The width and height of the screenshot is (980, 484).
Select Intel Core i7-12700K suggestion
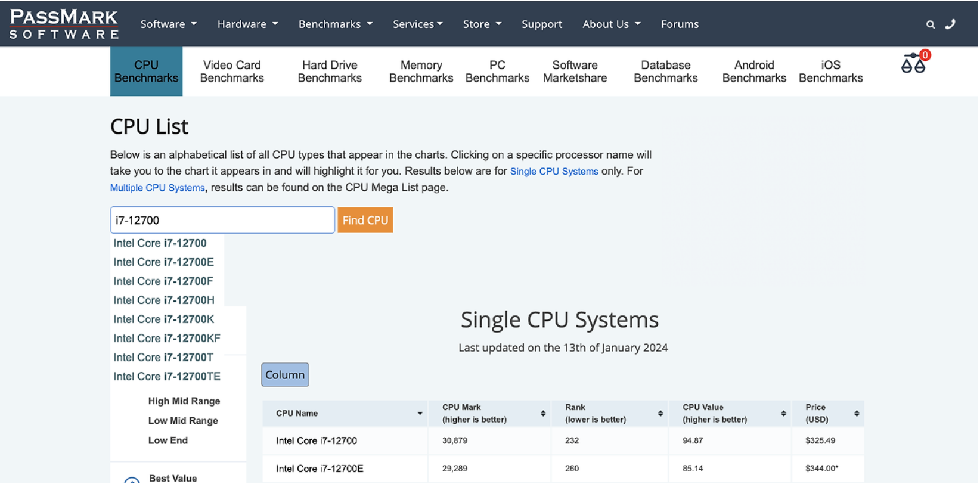pyautogui.click(x=164, y=320)
